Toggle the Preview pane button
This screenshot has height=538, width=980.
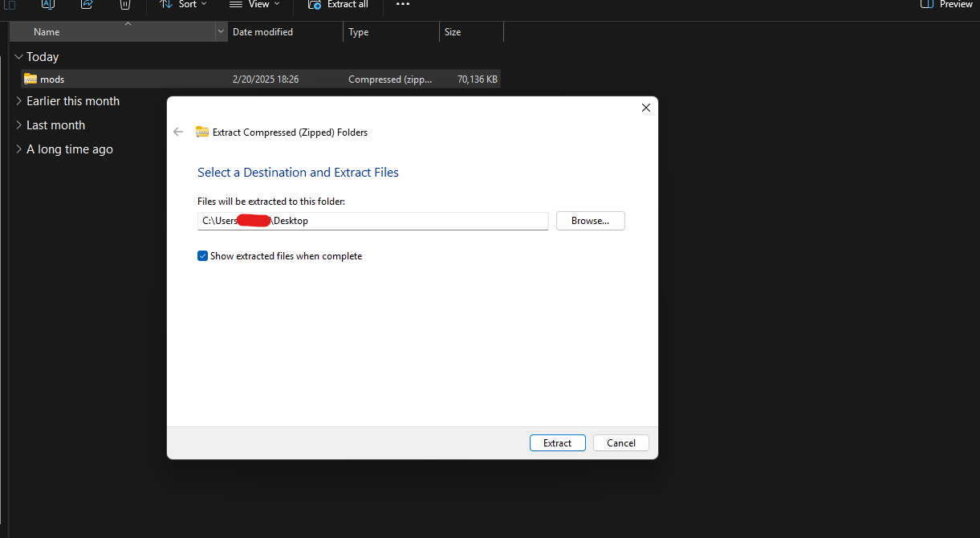[946, 4]
